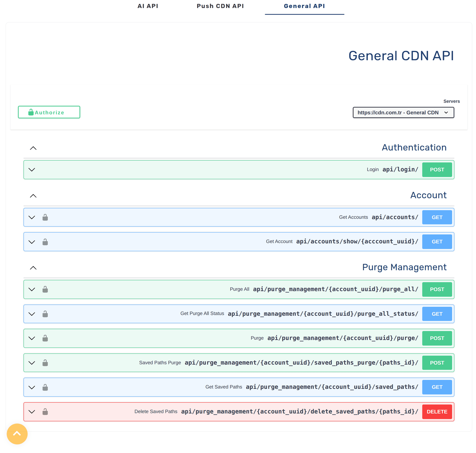Click the GET badge for api/accounts/
Viewport: 476px width, 453px height.
click(437, 217)
